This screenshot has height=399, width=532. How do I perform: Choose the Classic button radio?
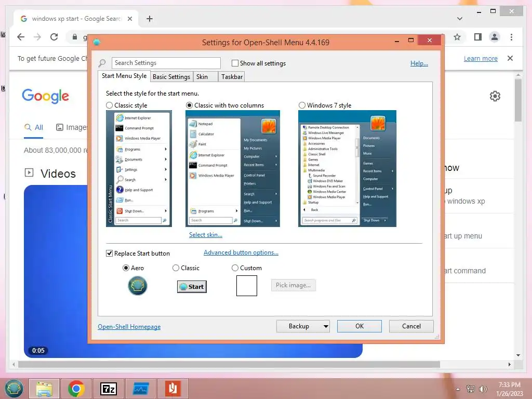(x=176, y=268)
